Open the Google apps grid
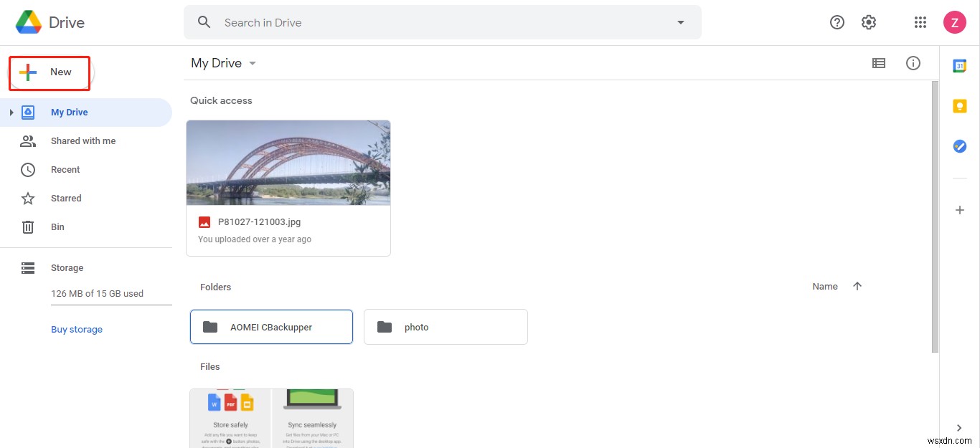The image size is (980, 448). pos(920,22)
